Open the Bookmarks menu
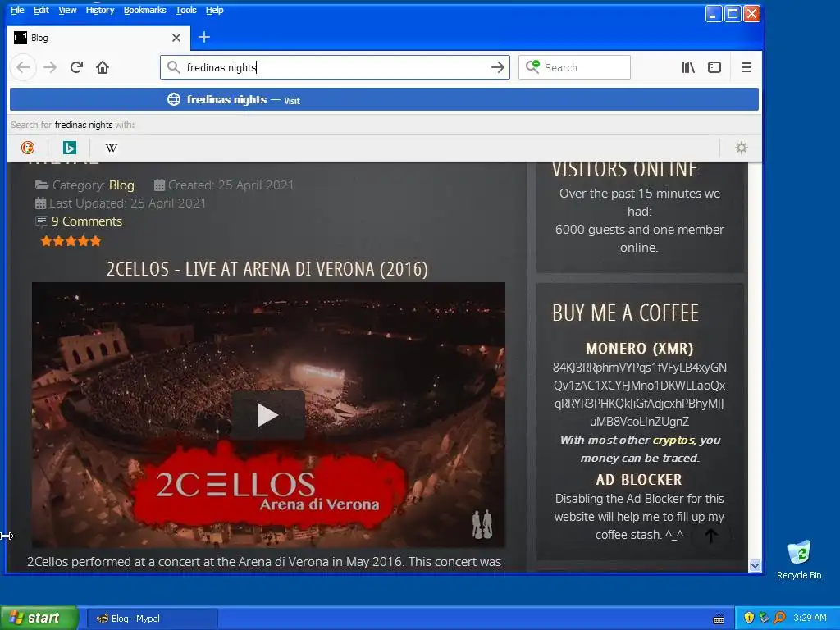 click(x=144, y=10)
